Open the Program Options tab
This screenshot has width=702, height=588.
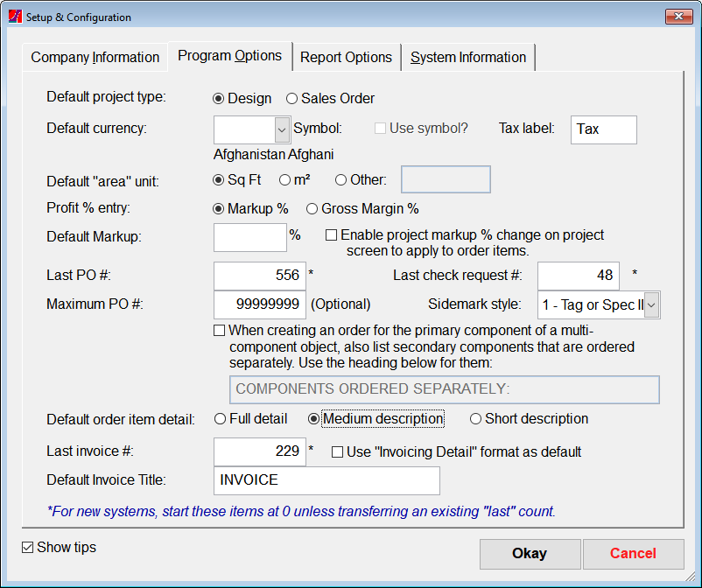point(229,56)
